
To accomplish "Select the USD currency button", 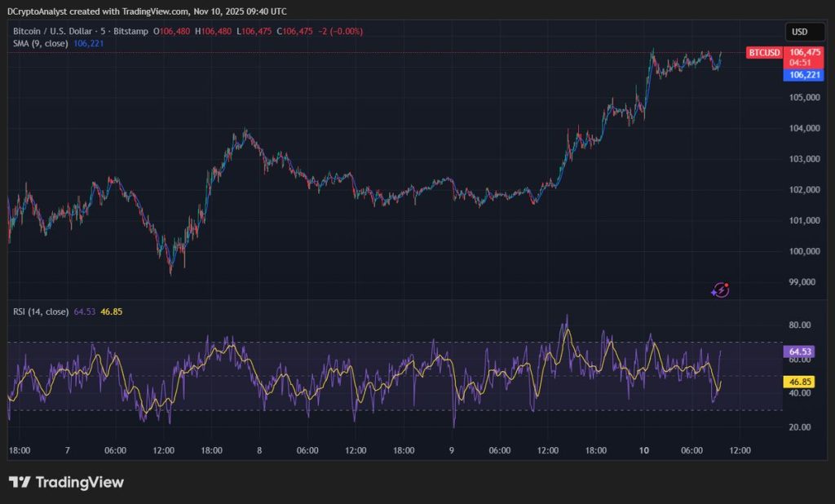I will point(804,32).
